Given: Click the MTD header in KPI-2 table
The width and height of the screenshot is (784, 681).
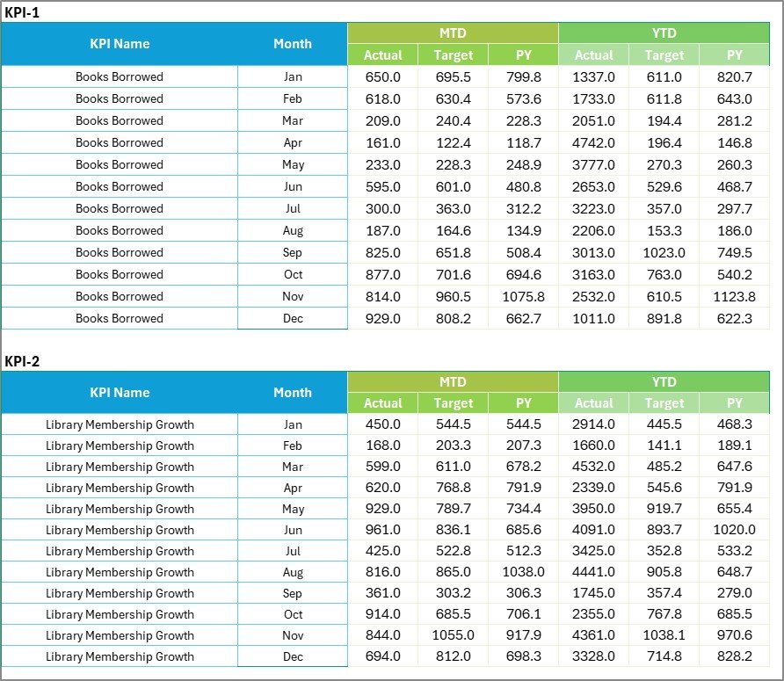Looking at the screenshot, I should (x=454, y=381).
